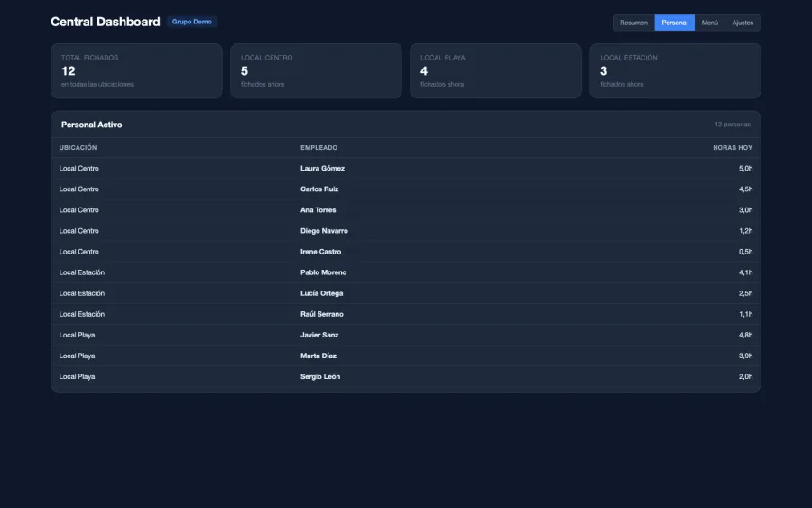
Task: Go to the Ajustes tab
Action: point(743,23)
